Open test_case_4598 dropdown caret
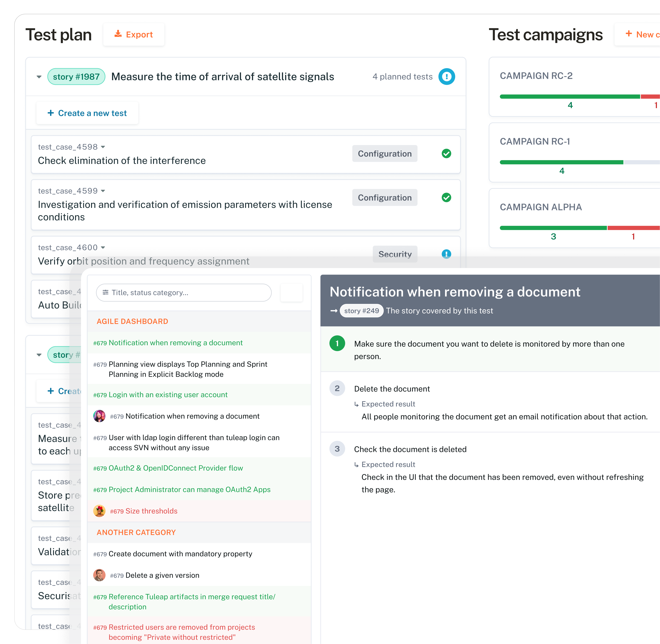660x644 pixels. click(103, 147)
